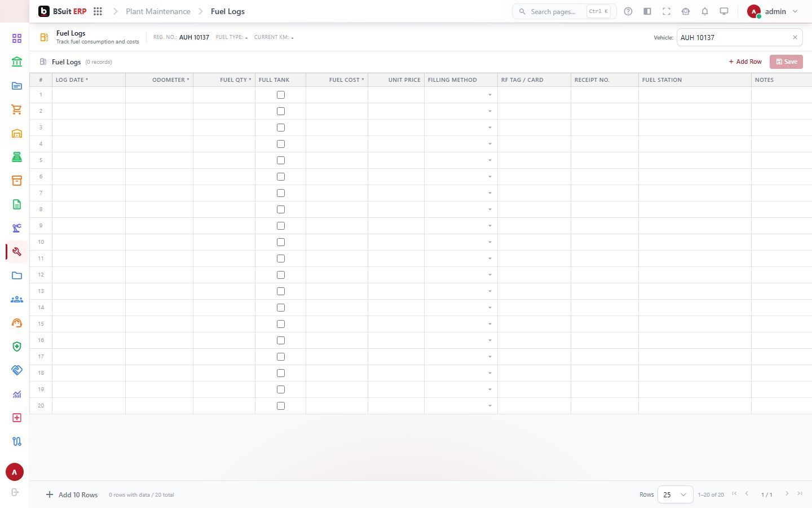This screenshot has height=508, width=812.
Task: Click the logout icon at sidebar bottom
Action: 15,492
